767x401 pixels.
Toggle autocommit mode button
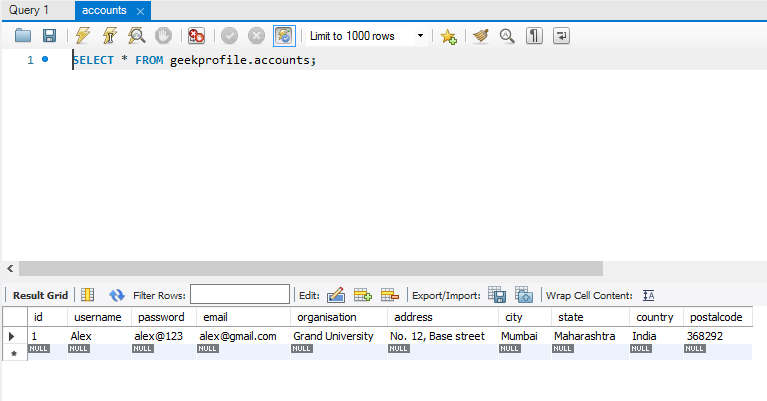pos(284,36)
